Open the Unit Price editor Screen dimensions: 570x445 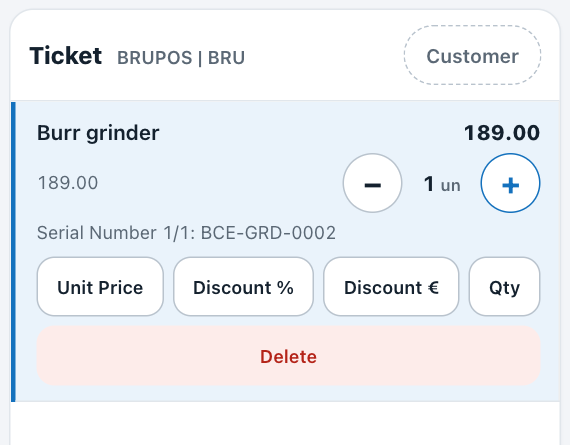coord(100,287)
